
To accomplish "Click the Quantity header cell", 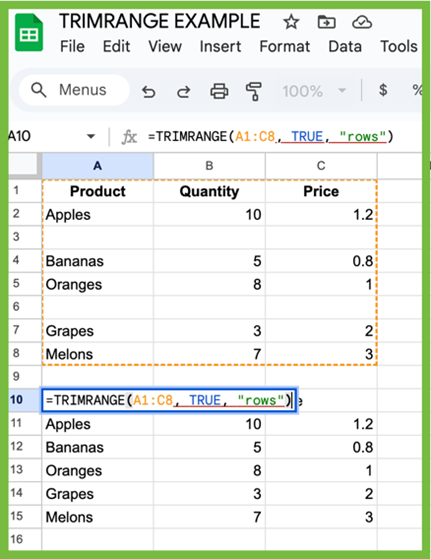I will (209, 191).
